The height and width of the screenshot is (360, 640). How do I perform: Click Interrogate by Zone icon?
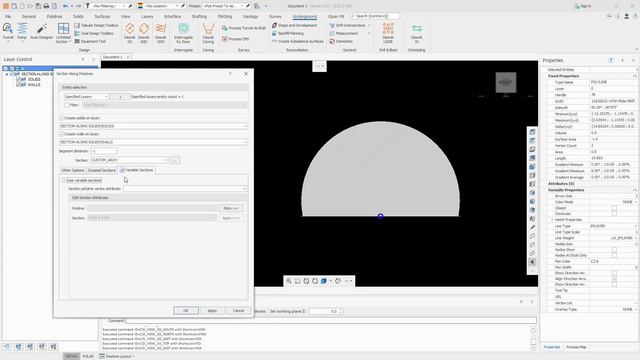183,33
